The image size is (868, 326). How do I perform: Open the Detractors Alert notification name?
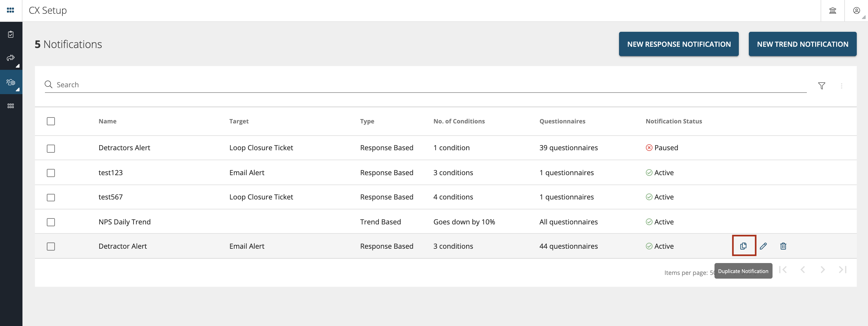124,148
